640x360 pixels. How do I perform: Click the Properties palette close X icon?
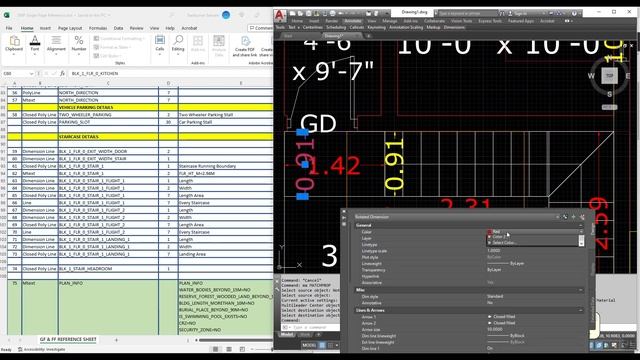(344, 211)
